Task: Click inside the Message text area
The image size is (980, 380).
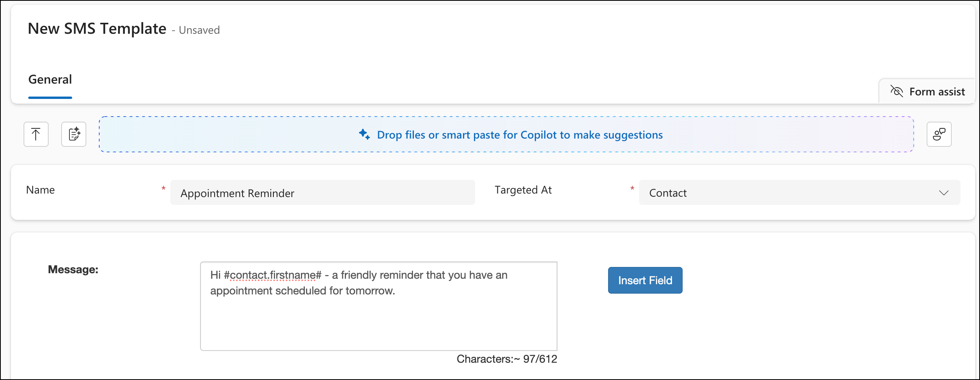Action: coord(378,306)
